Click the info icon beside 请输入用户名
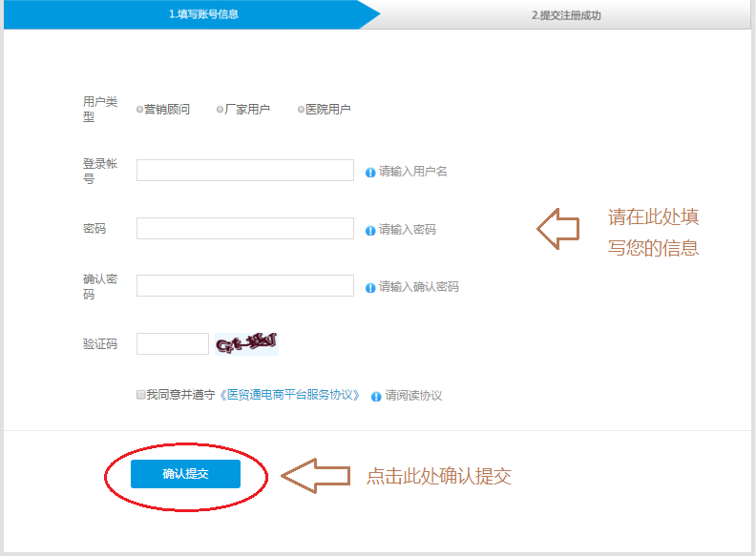The image size is (756, 556). 371,172
